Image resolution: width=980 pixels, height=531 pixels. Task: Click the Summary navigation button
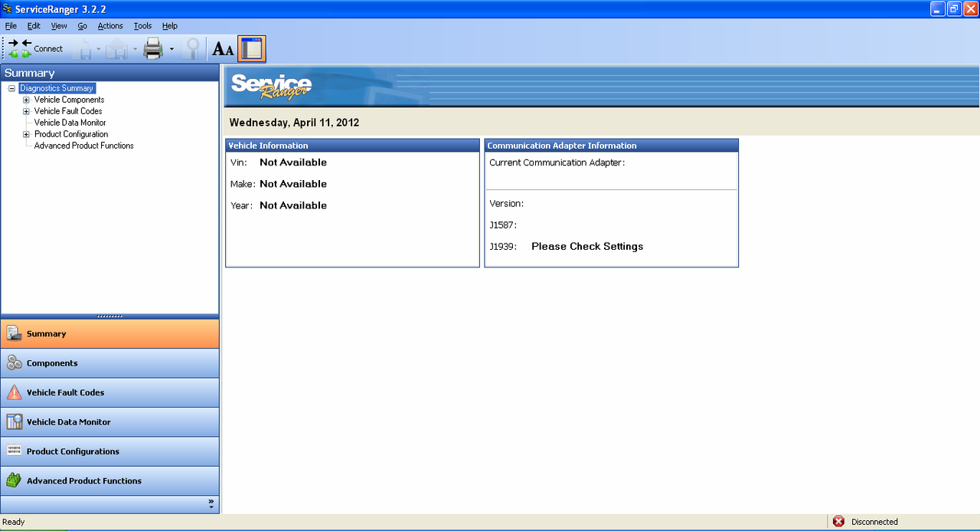tap(109, 334)
